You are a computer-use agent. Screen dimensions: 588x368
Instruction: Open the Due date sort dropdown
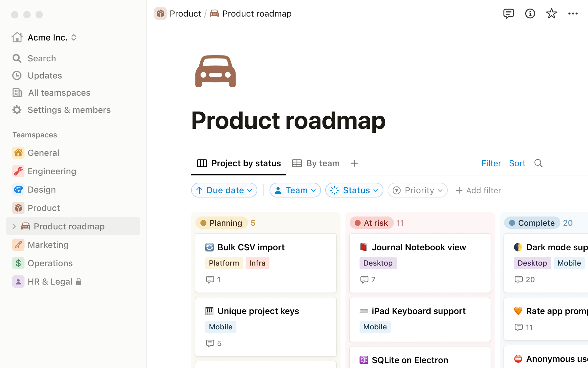[x=224, y=190]
